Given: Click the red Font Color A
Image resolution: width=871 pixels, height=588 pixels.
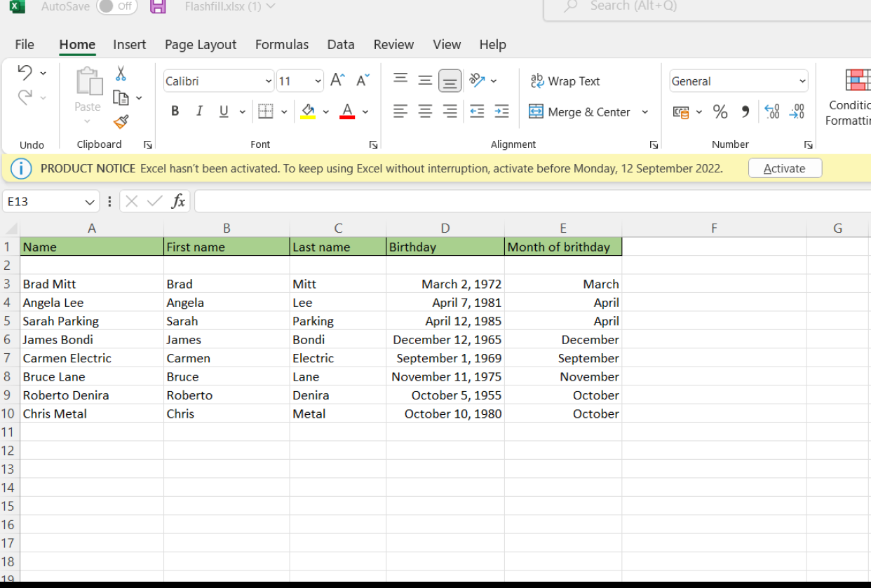Looking at the screenshot, I should 347,111.
